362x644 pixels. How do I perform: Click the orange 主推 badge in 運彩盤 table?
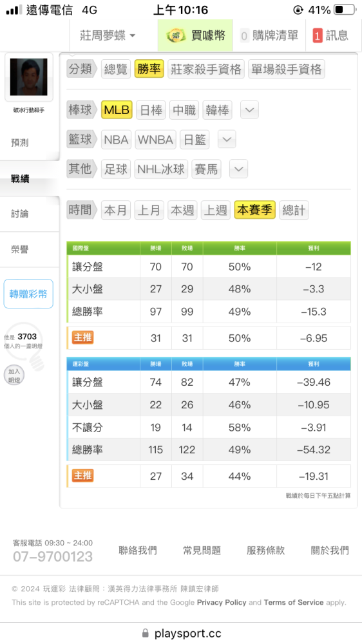point(83,476)
